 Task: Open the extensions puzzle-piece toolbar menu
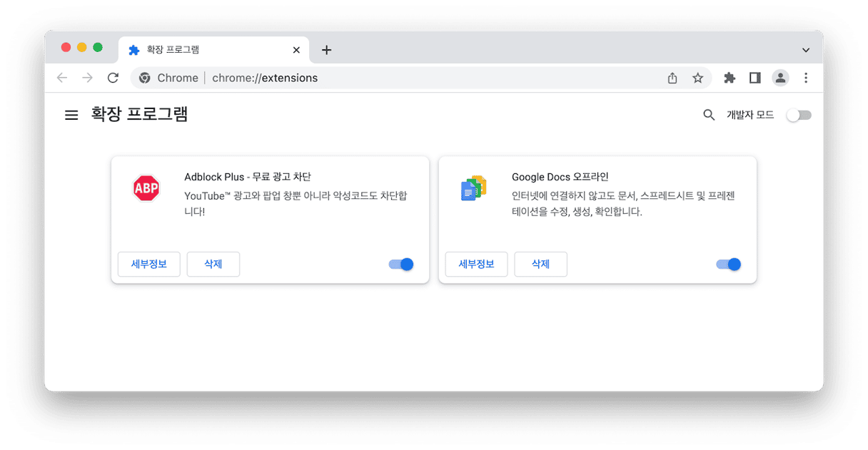click(730, 78)
